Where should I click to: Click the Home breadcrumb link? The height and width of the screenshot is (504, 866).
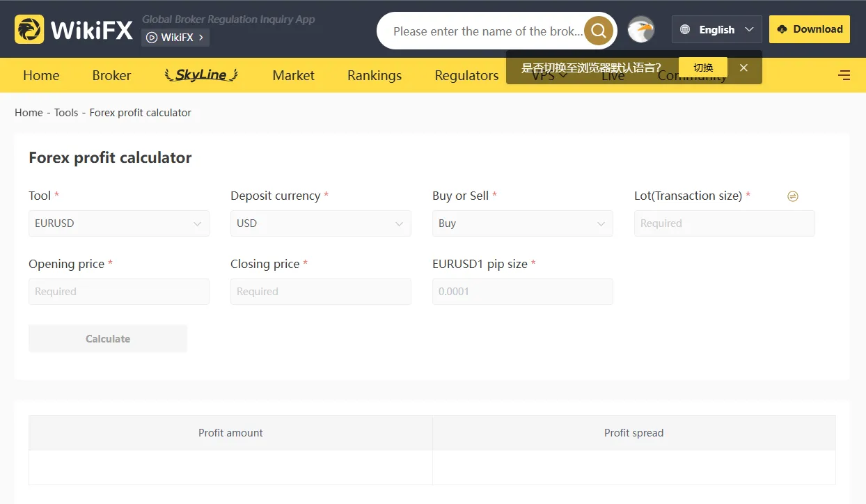29,113
